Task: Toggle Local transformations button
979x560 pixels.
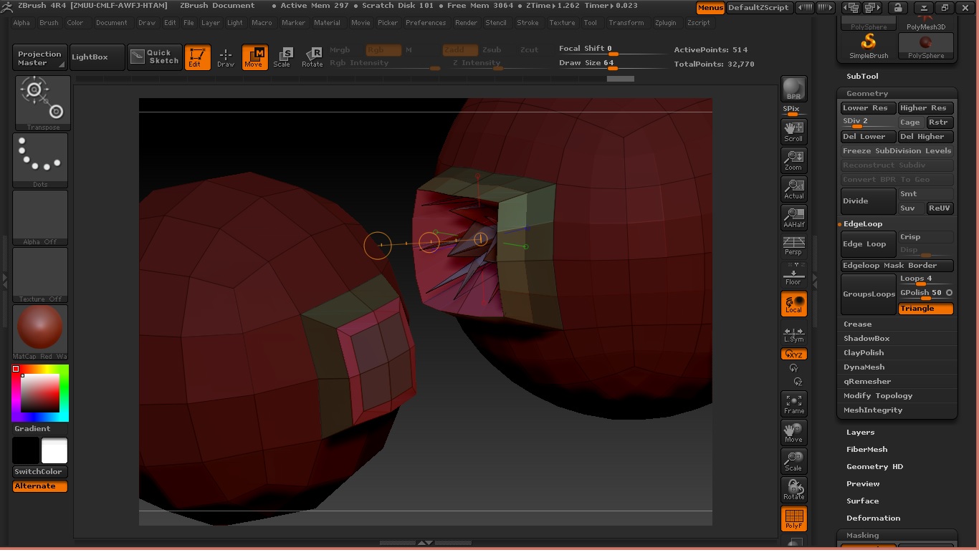Action: click(x=793, y=304)
